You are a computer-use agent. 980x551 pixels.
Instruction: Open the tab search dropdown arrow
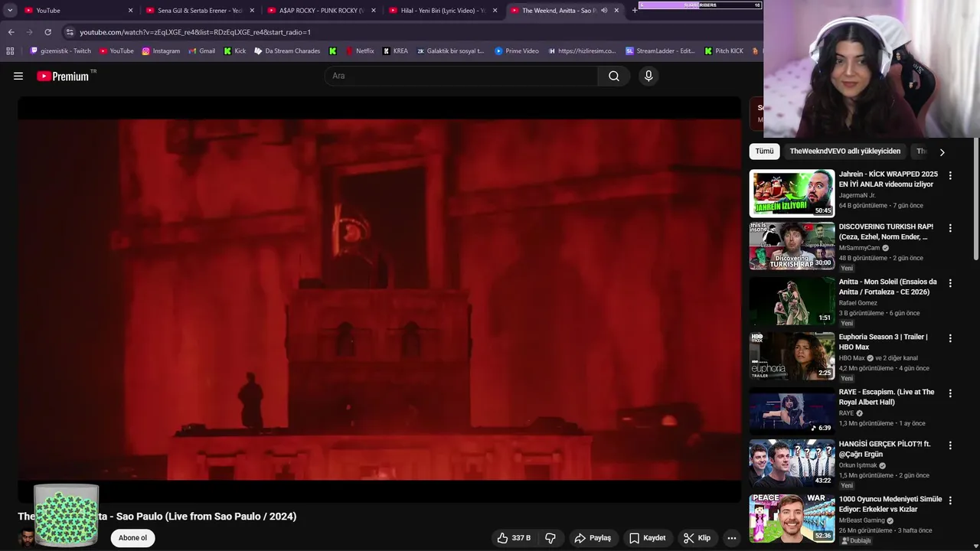pyautogui.click(x=10, y=11)
